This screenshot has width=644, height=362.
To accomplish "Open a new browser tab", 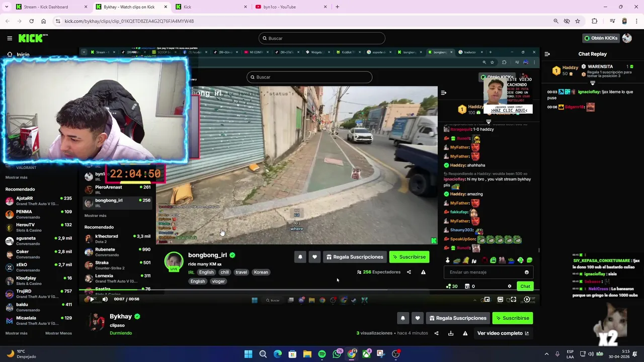I will 337,7.
